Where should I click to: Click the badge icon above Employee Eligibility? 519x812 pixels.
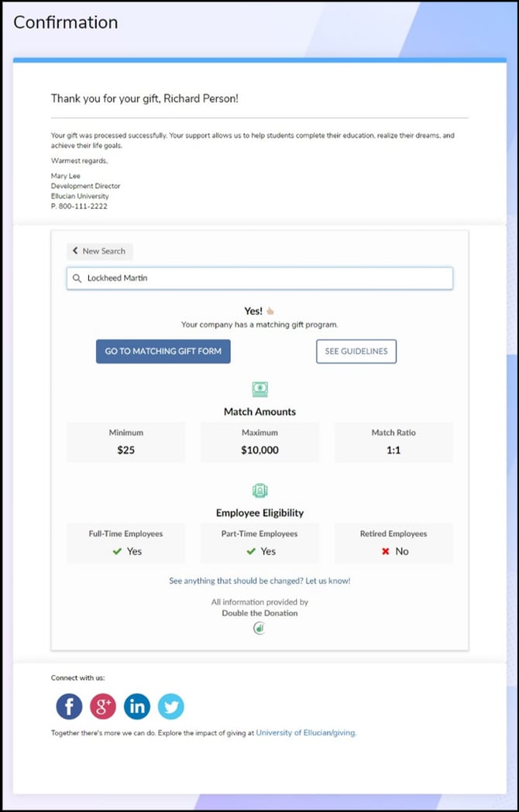[259, 491]
